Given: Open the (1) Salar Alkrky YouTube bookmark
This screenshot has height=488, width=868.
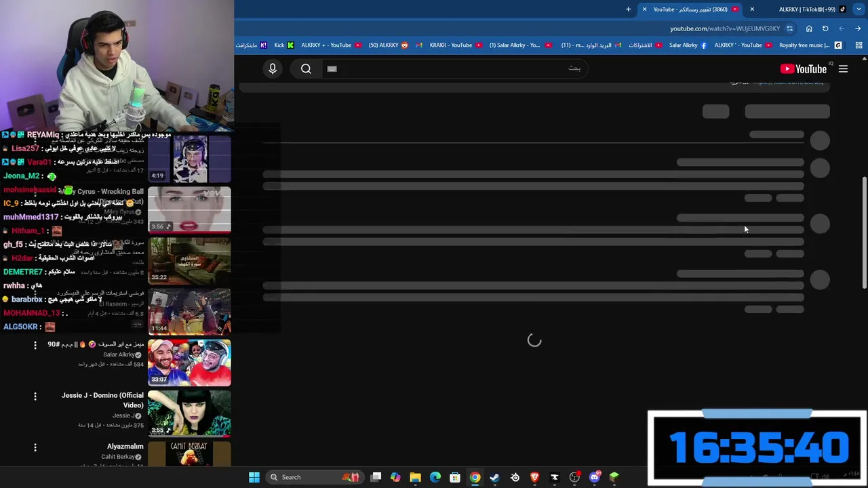Looking at the screenshot, I should coord(519,45).
